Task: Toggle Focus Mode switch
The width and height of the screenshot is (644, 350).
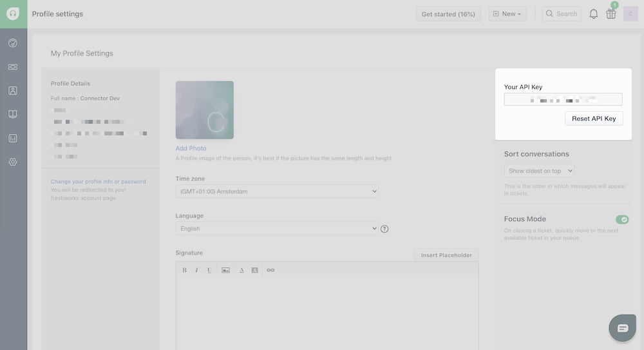Action: [x=621, y=220]
